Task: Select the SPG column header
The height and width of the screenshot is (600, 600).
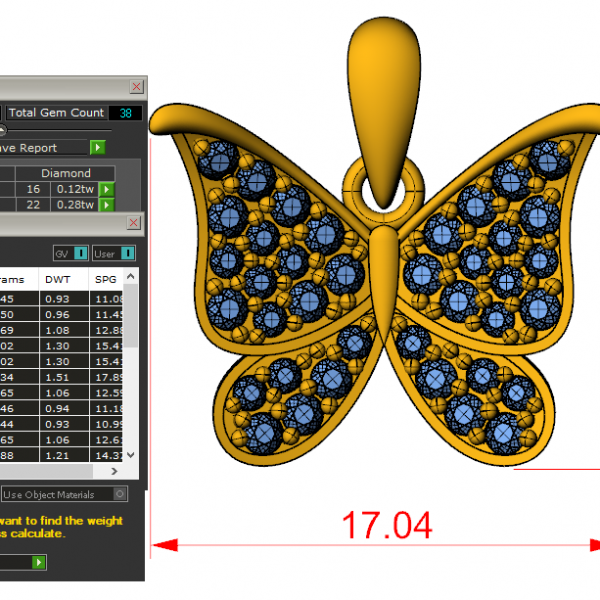Action: tap(106, 279)
